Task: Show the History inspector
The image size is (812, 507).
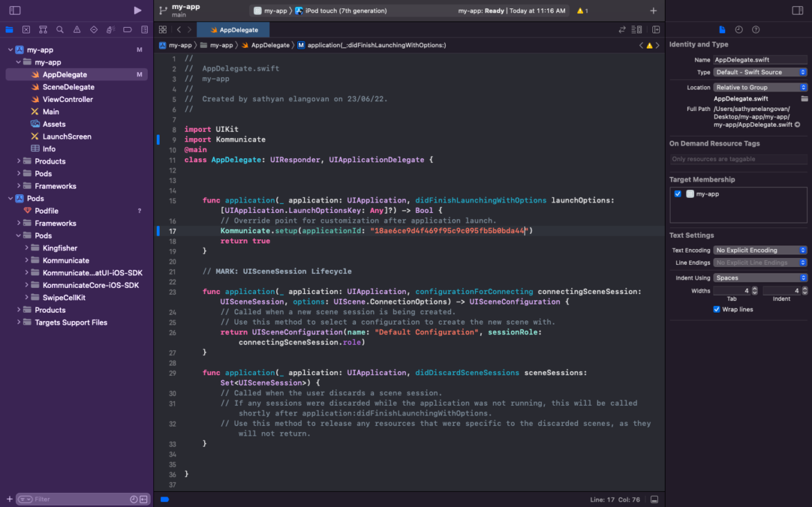Action: coord(738,30)
